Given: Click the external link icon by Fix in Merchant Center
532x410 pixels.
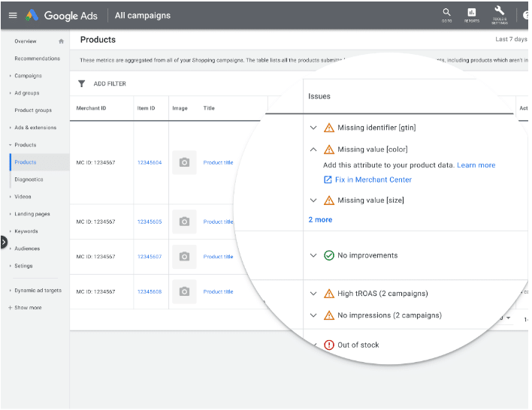Looking at the screenshot, I should (x=328, y=179).
